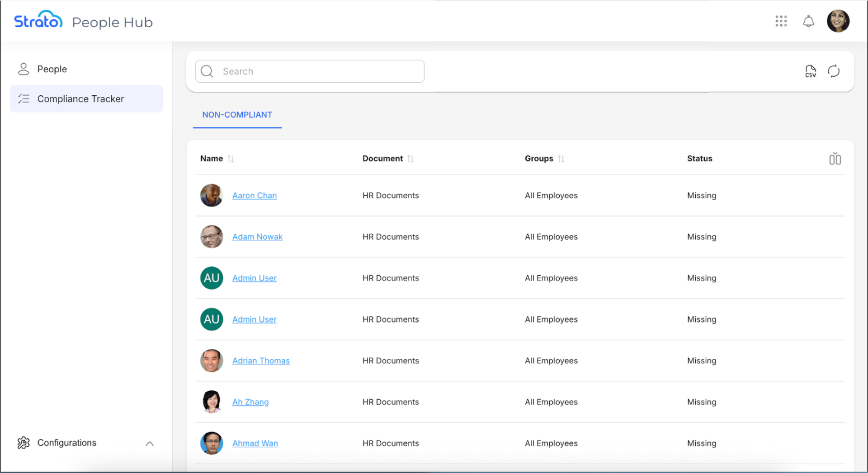Open the notifications bell
Screen dimensions: 868x473
tap(808, 21)
